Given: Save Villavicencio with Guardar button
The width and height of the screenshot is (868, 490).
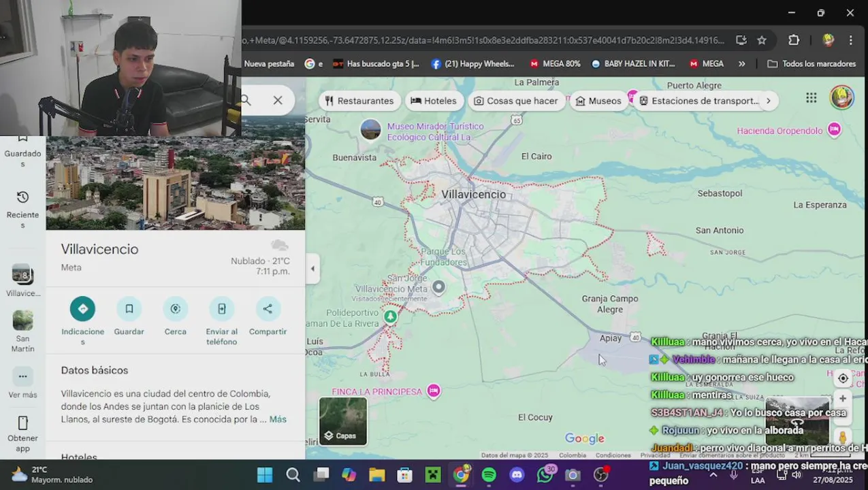Looking at the screenshot, I should pyautogui.click(x=129, y=309).
